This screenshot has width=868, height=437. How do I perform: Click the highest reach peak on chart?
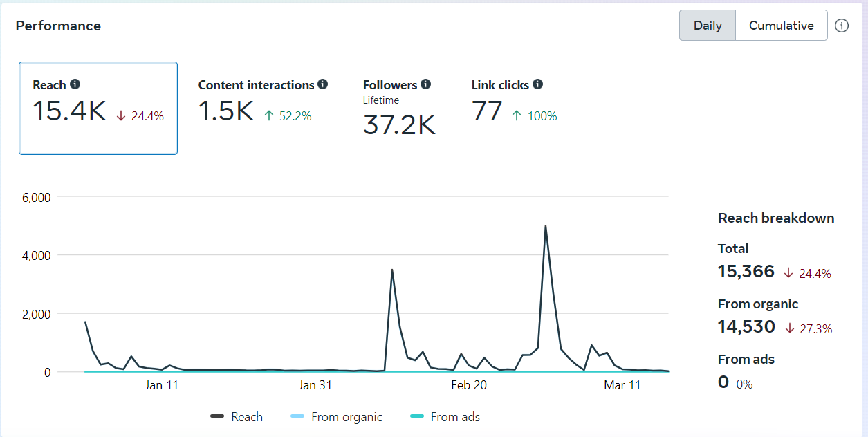(546, 226)
